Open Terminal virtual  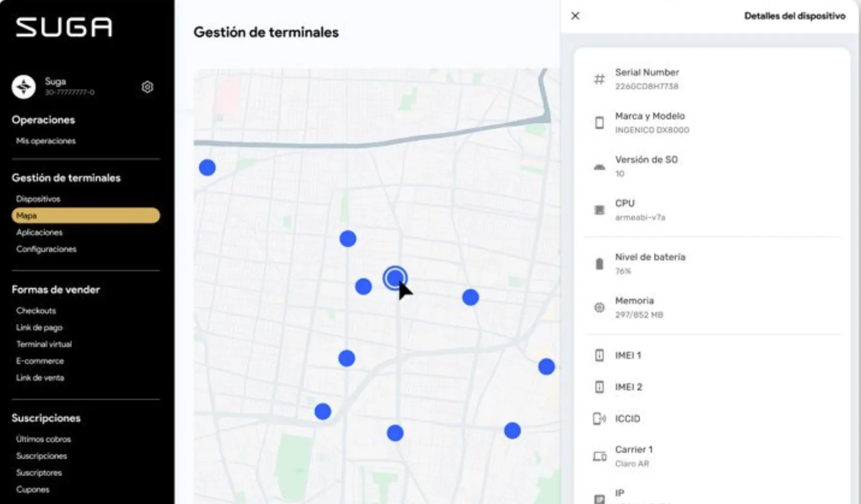click(44, 344)
